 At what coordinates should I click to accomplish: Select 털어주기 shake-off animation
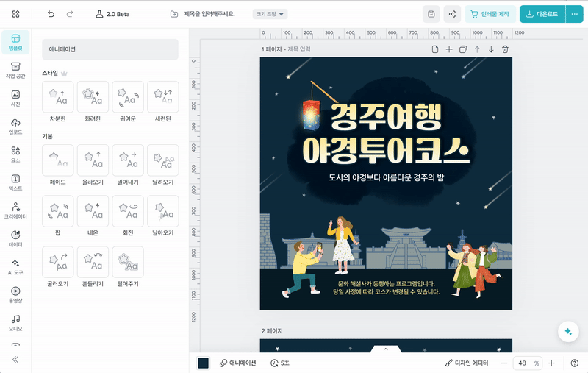pos(128,262)
